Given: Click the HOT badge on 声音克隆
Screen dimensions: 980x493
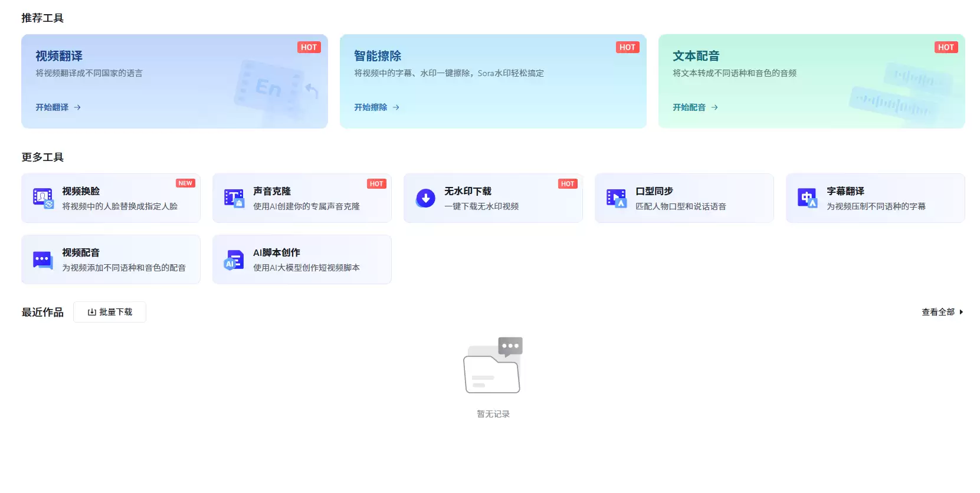Looking at the screenshot, I should pyautogui.click(x=376, y=184).
